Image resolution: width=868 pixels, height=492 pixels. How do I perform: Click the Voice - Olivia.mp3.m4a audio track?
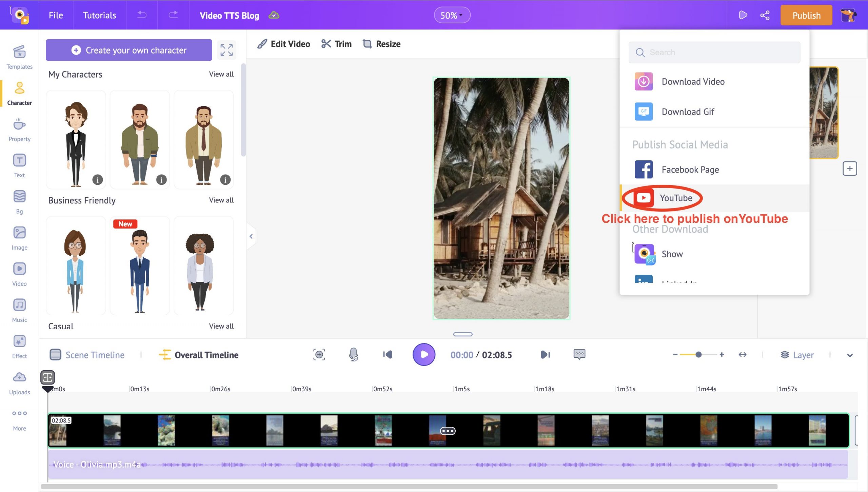coord(448,465)
